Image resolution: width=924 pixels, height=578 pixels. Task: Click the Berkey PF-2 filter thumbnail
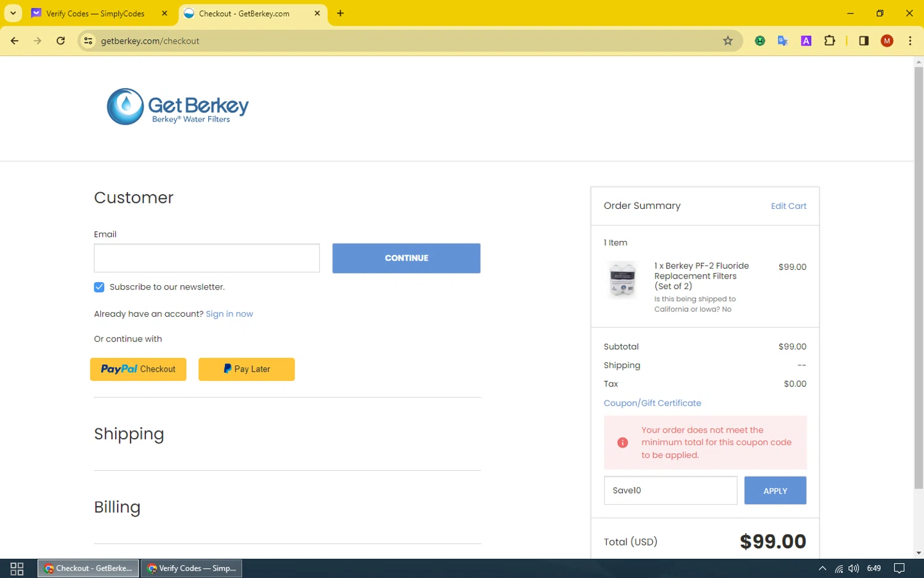pos(622,280)
